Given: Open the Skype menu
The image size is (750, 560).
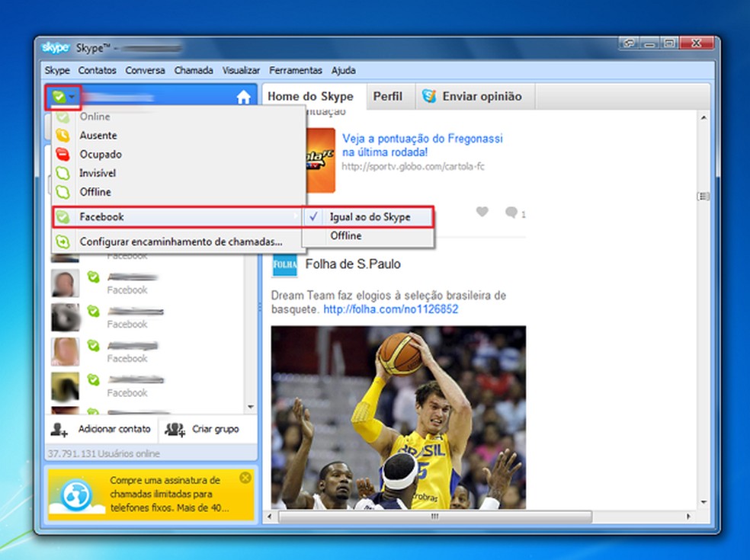Looking at the screenshot, I should pos(57,70).
